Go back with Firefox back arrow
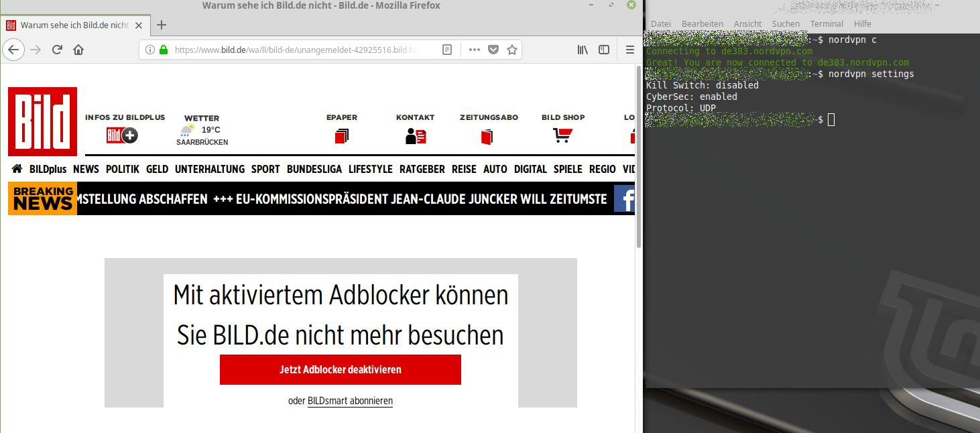 click(14, 50)
